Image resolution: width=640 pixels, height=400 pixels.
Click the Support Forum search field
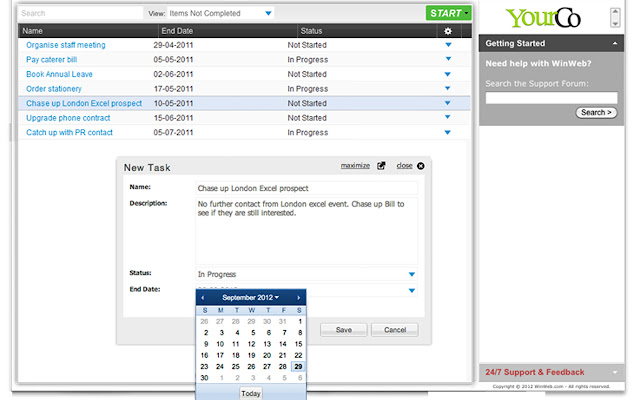[551, 98]
